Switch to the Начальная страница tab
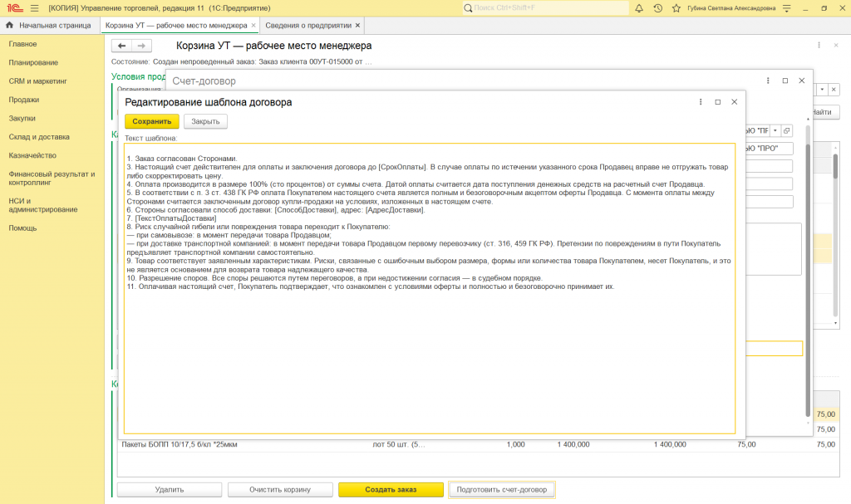The width and height of the screenshot is (851, 504). tap(49, 26)
